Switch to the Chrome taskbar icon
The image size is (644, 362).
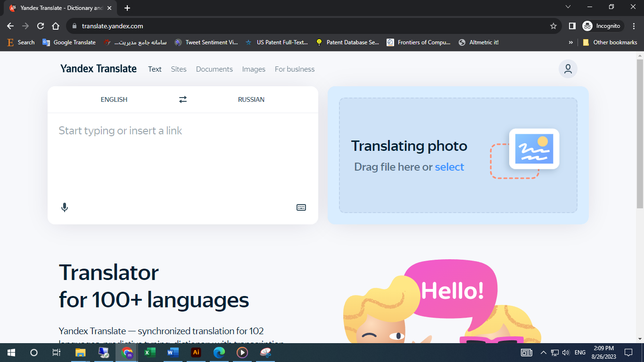click(x=127, y=352)
